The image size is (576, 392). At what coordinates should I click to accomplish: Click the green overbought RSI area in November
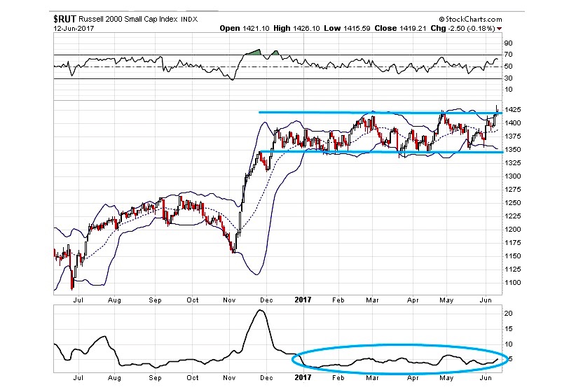254,52
